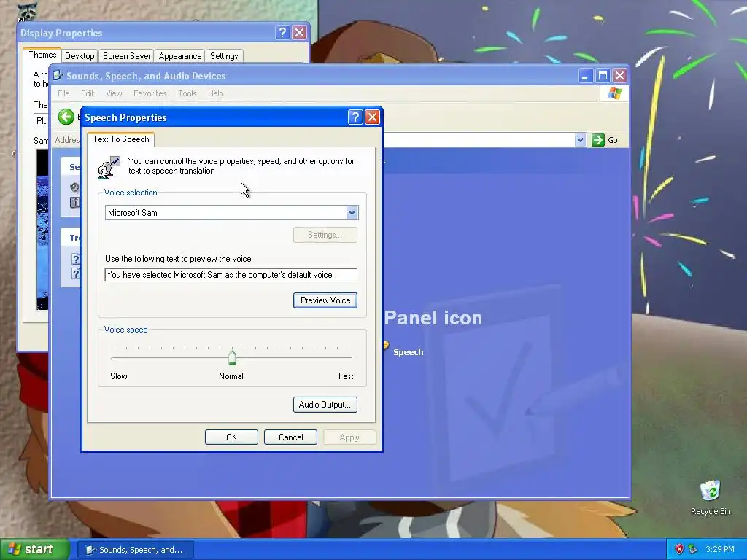The height and width of the screenshot is (560, 747).
Task: Click the second system tray icon beside the shield
Action: click(x=692, y=549)
